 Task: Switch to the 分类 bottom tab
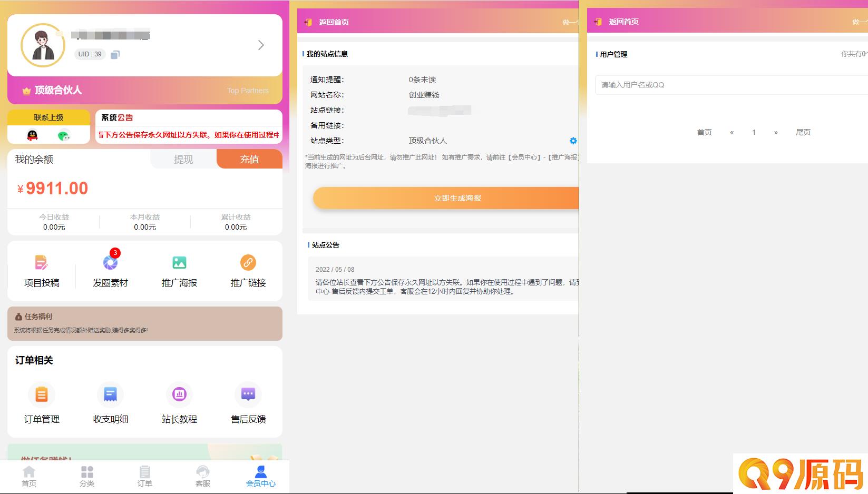[87, 476]
